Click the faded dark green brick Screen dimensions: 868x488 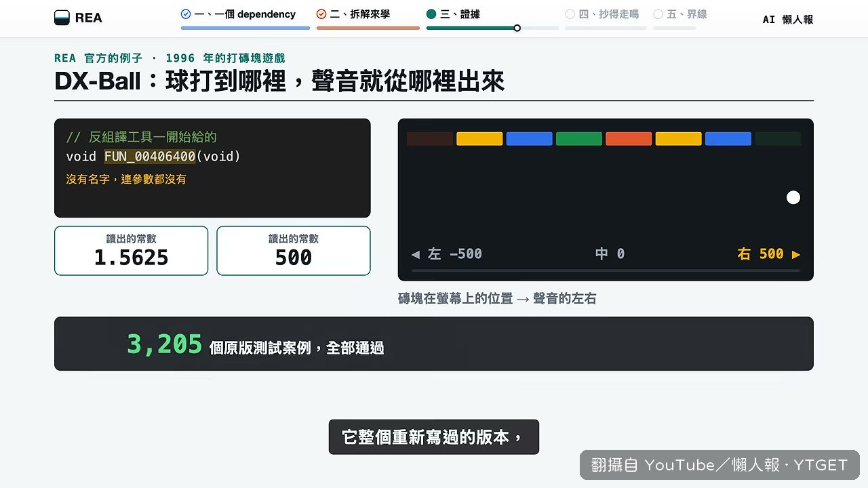pos(778,139)
